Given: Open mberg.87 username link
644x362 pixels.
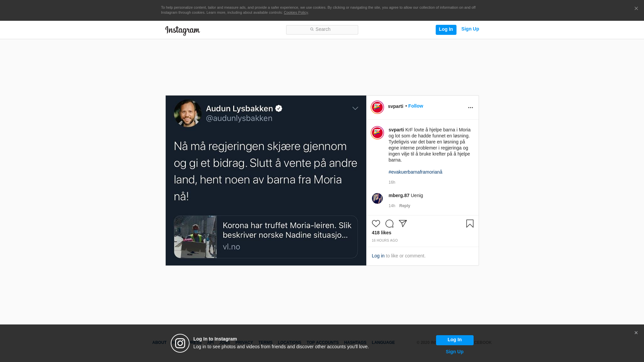Looking at the screenshot, I should coord(399,195).
